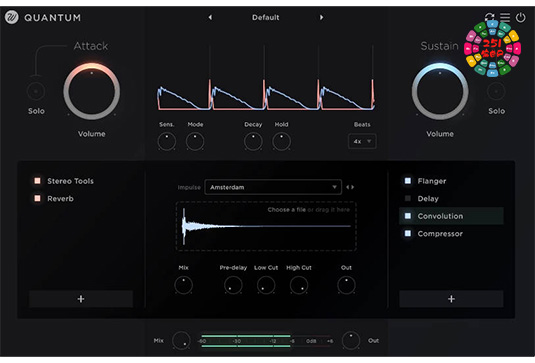The width and height of the screenshot is (535, 363).
Task: Click the next impulse arrow
Action: pyautogui.click(x=352, y=187)
